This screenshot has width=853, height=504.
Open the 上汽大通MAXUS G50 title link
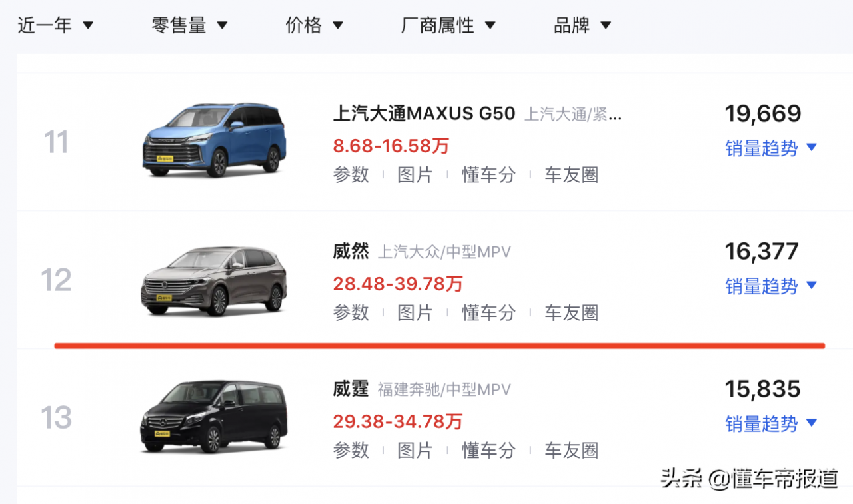pyautogui.click(x=424, y=113)
